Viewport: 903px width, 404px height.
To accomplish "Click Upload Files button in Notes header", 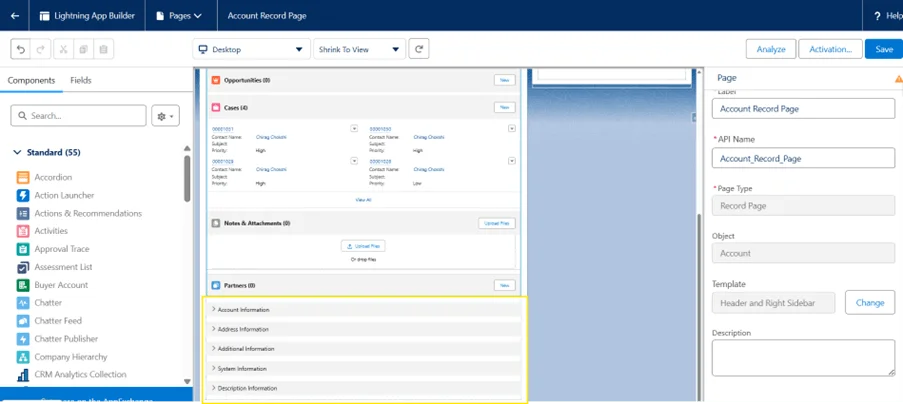I will [497, 223].
